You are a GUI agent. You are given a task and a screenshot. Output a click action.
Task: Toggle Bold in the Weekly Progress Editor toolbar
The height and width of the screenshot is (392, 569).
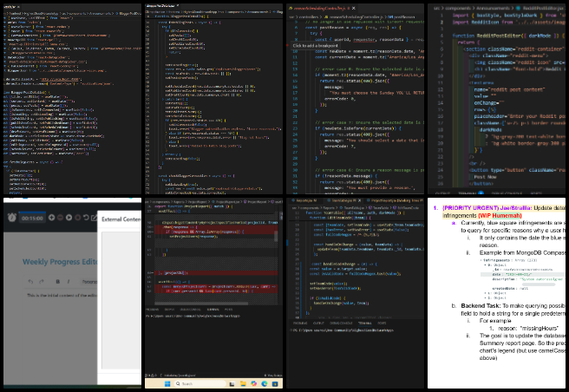58,282
